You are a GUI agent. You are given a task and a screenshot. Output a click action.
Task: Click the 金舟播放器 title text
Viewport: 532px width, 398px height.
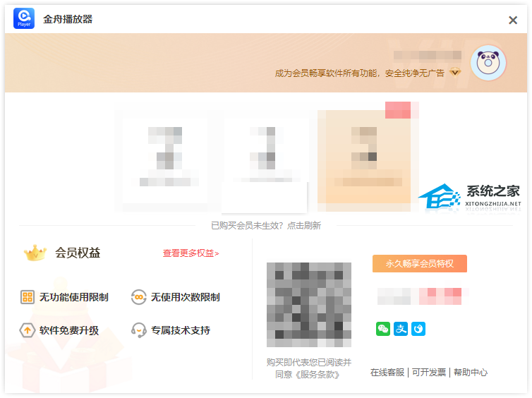[x=68, y=19]
